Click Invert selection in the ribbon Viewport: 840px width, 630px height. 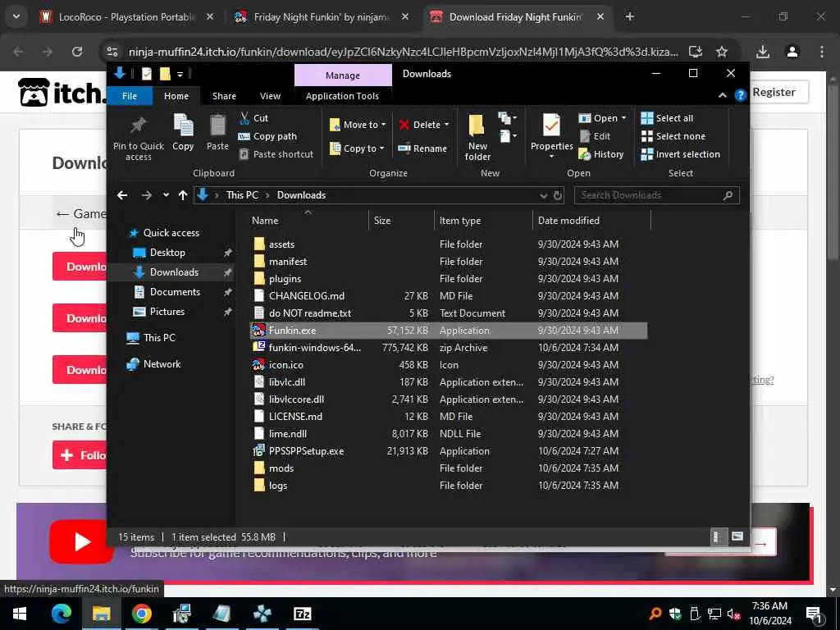click(x=680, y=154)
